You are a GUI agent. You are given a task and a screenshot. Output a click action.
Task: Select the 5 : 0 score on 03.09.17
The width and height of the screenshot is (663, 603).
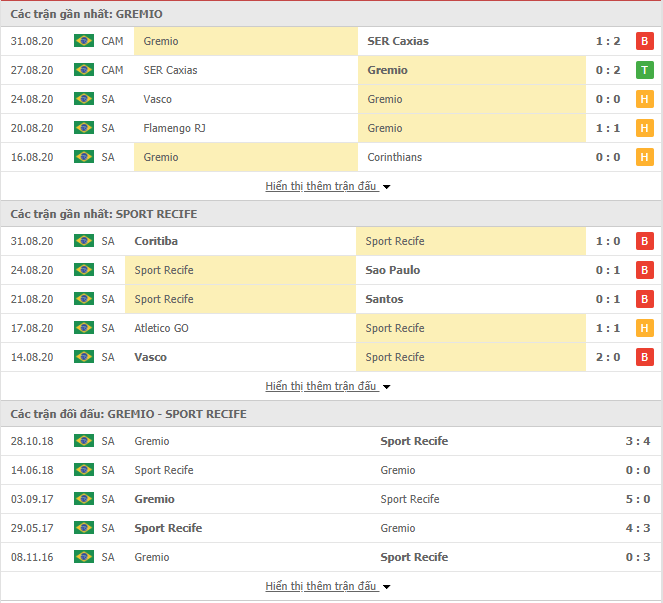(638, 499)
